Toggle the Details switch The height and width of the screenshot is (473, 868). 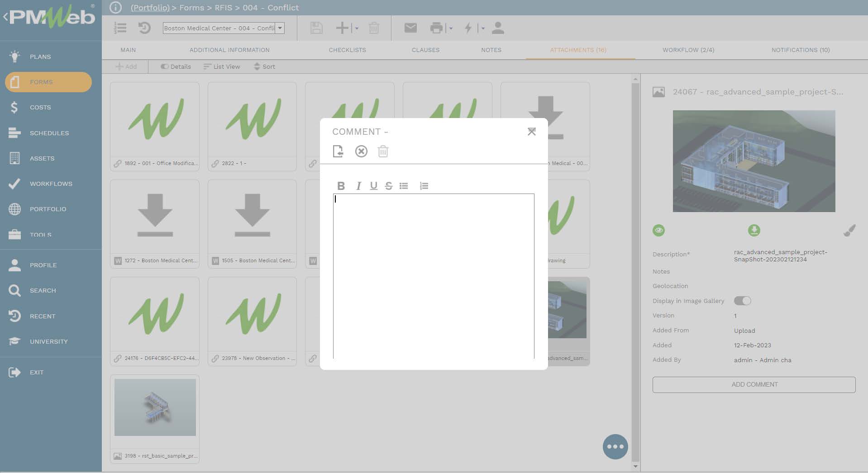(x=176, y=66)
